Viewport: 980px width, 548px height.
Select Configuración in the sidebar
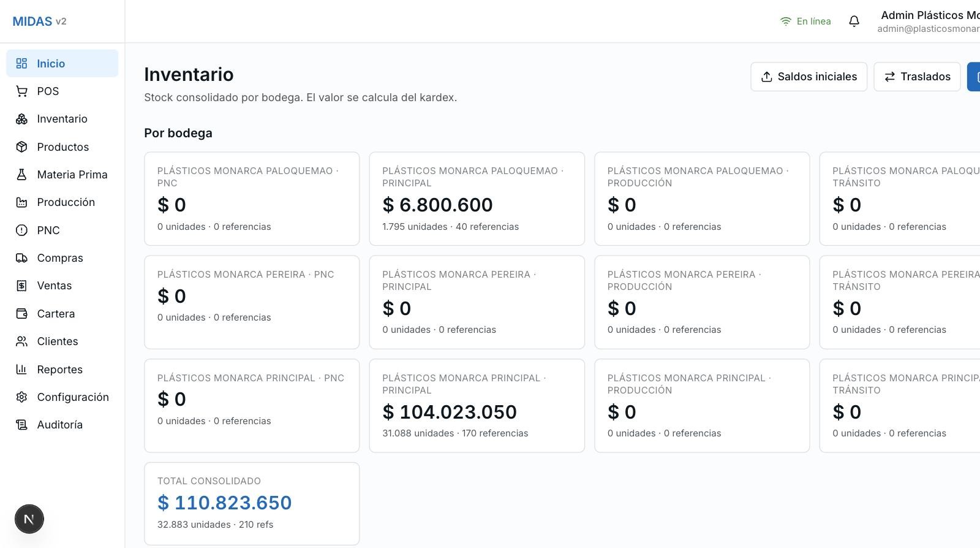pyautogui.click(x=62, y=397)
